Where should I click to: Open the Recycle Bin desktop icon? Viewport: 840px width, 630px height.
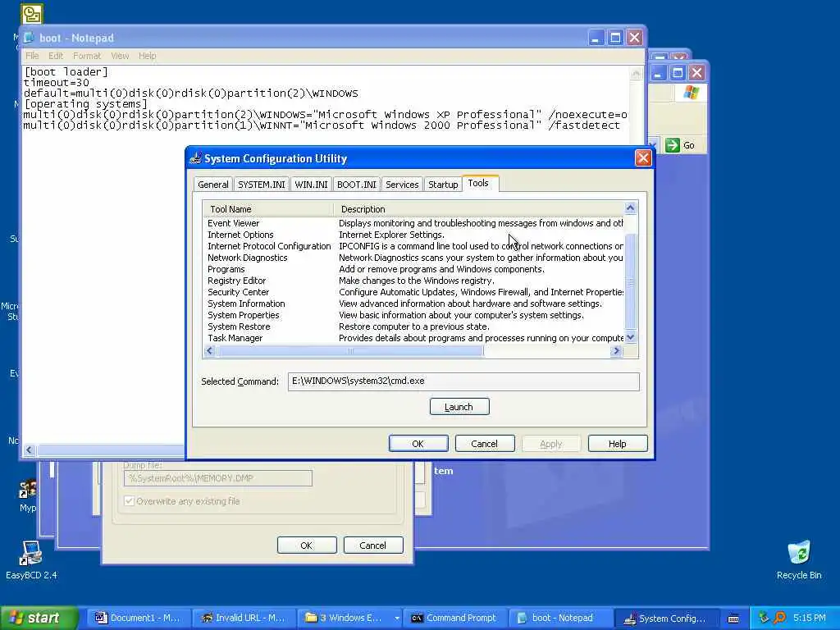point(799,560)
